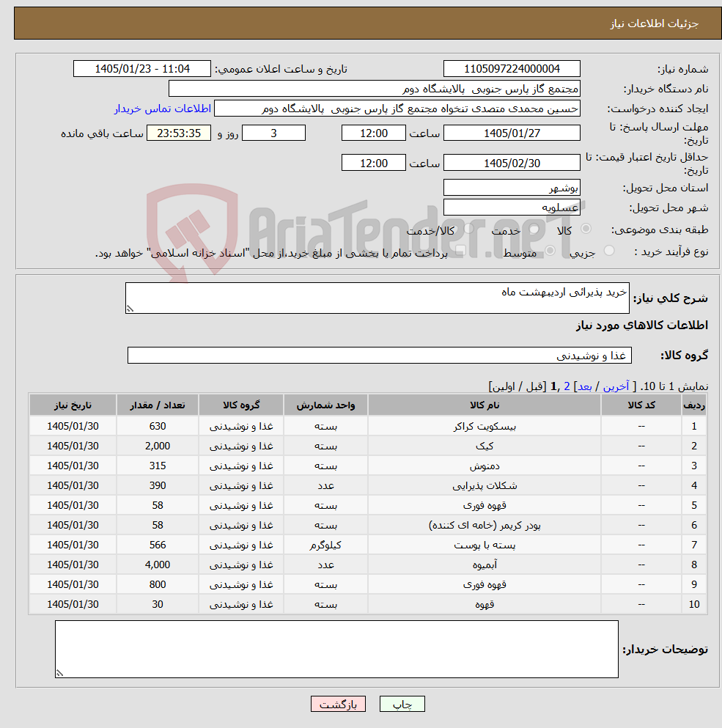This screenshot has width=722, height=728.
Task: Click the پودر کریمر item name
Action: pyautogui.click(x=485, y=525)
